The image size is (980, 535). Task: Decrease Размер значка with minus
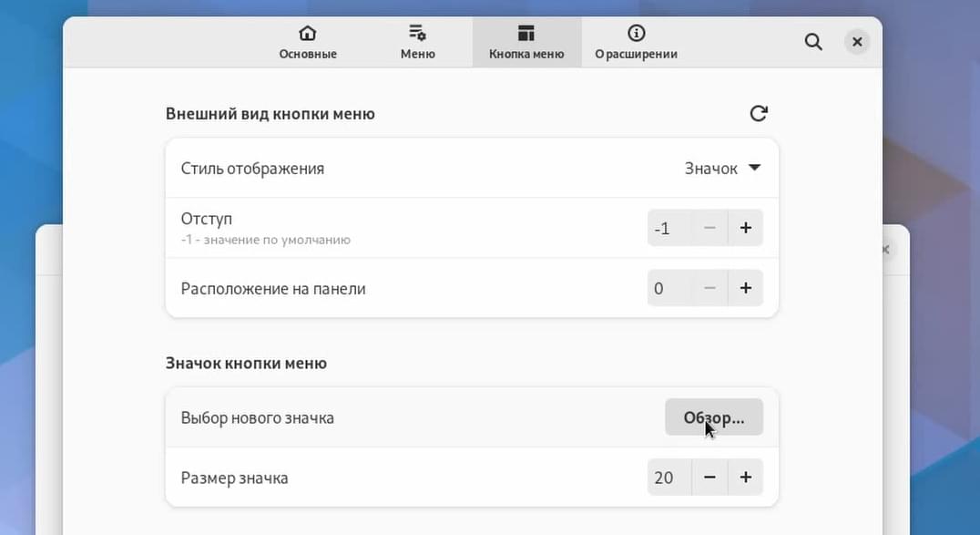pyautogui.click(x=709, y=478)
